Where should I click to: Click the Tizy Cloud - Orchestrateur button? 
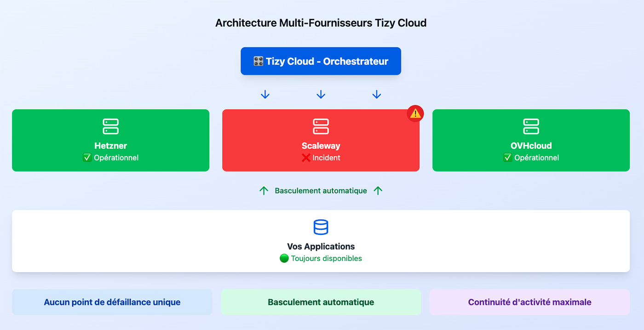[321, 61]
